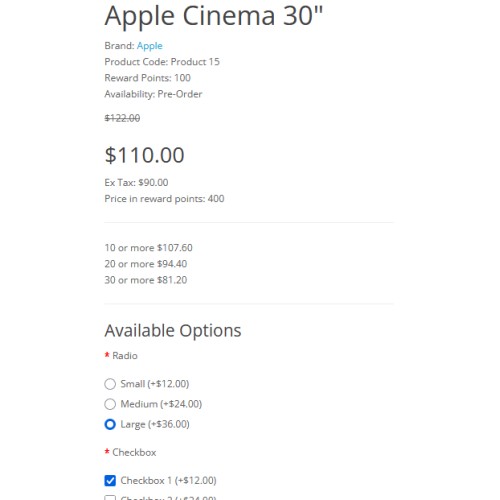The image size is (500, 500).
Task: Click the Reward Points: 100 line
Action: click(x=147, y=78)
